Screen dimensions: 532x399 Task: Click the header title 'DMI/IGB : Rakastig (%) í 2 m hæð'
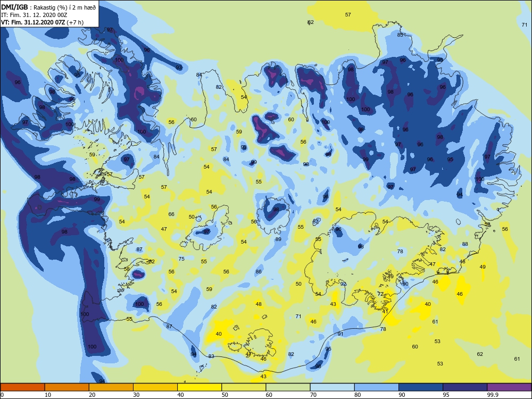pyautogui.click(x=49, y=7)
